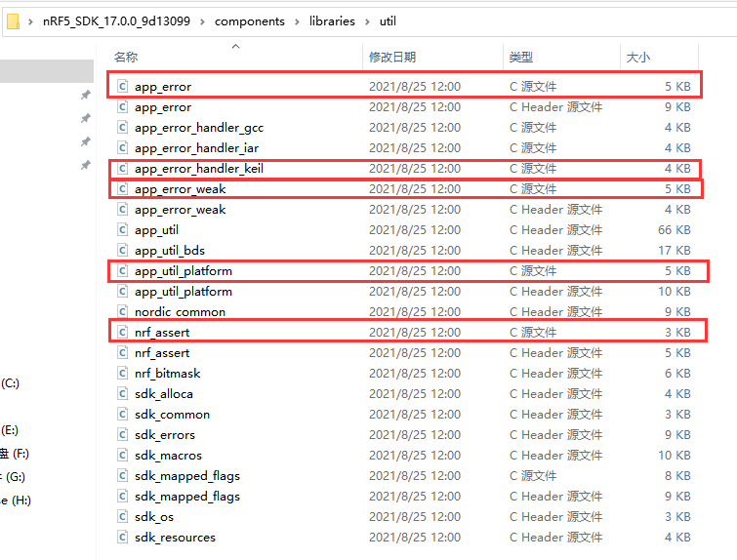
Task: Click the file name app_error_handler_gcc
Action: 199,128
